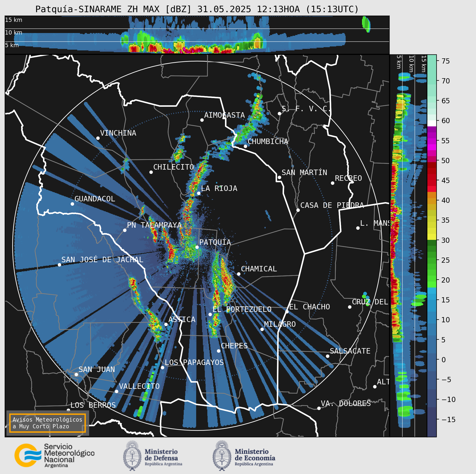Click the SALSACATE label
The height and width of the screenshot is (474, 476).
(350, 351)
